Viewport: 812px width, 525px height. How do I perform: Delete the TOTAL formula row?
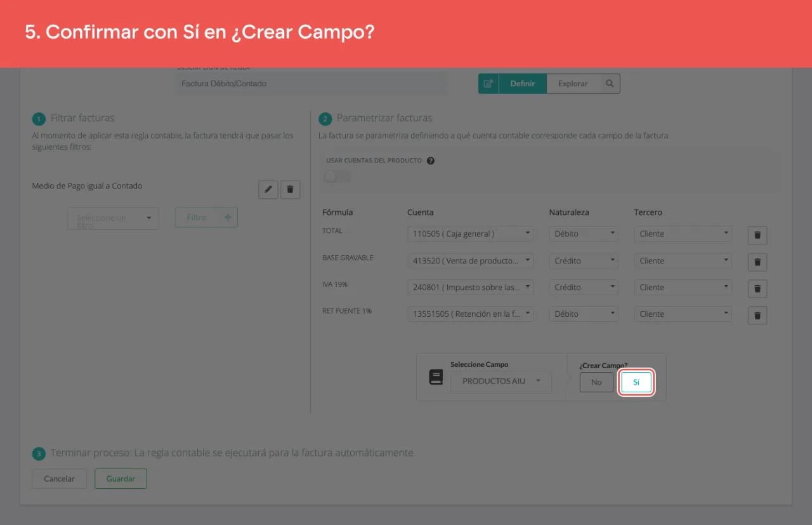757,235
